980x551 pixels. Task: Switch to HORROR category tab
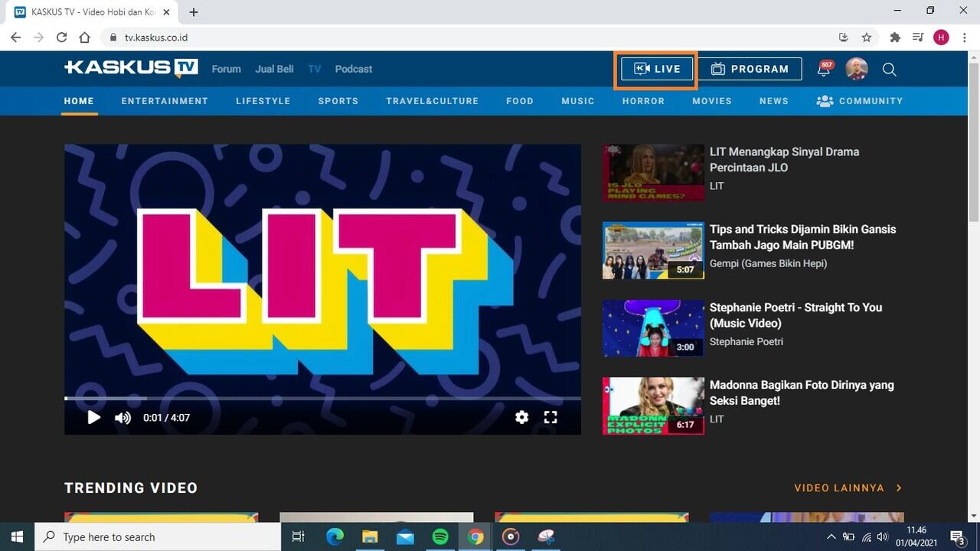(x=643, y=101)
